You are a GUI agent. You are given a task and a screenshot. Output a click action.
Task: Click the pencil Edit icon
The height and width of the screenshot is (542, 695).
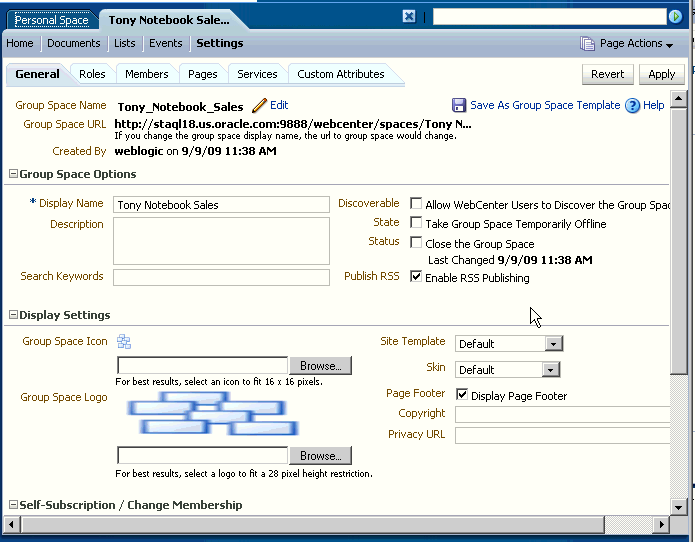pyautogui.click(x=259, y=105)
